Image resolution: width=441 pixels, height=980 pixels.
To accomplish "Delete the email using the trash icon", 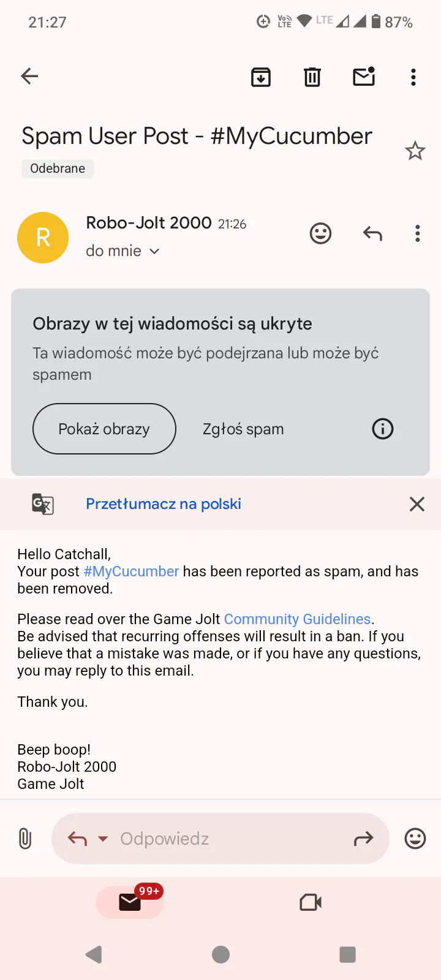I will [312, 77].
